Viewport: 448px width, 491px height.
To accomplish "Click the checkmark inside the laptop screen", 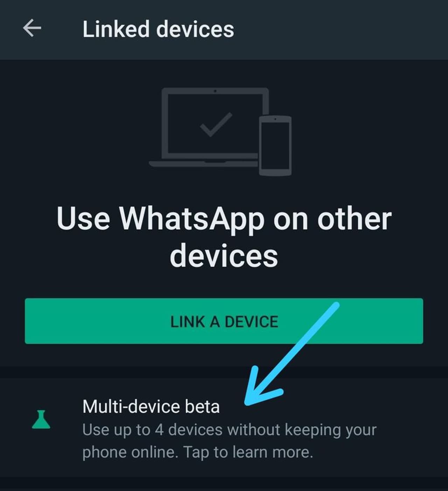I will 216,124.
